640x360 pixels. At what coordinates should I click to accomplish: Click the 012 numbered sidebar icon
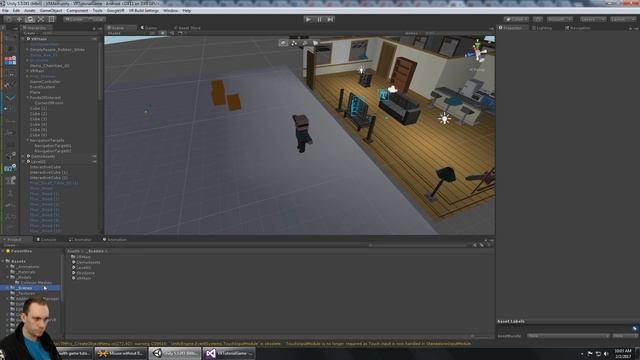pyautogui.click(x=10, y=168)
